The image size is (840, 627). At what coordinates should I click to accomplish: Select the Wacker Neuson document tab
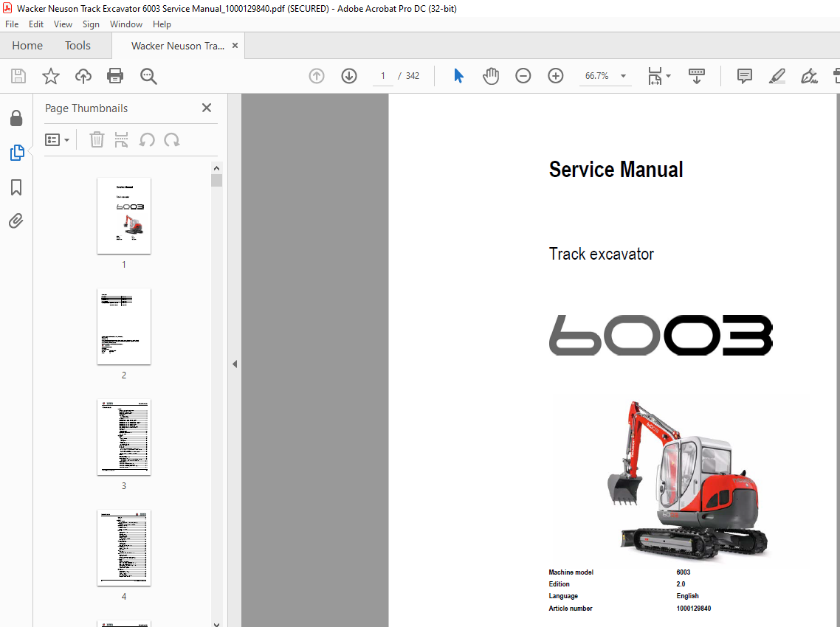(177, 46)
